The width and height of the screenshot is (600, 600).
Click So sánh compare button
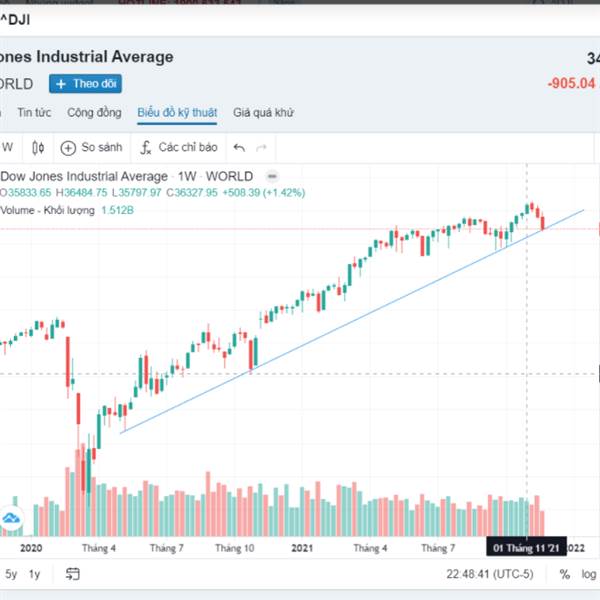[91, 148]
